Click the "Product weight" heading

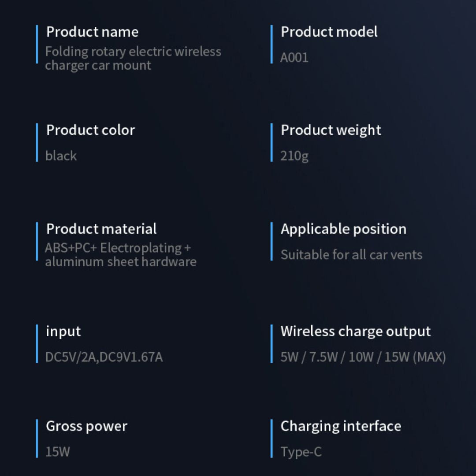331,130
